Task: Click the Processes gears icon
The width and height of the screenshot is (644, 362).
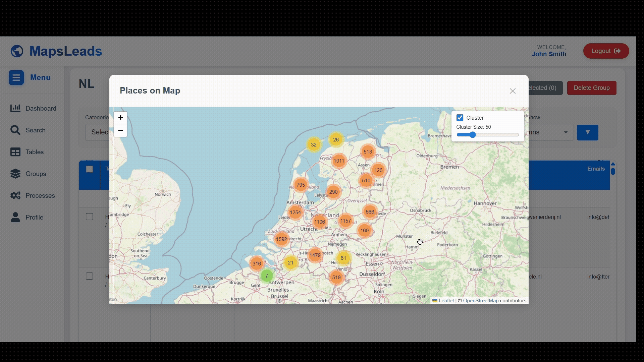Action: point(15,195)
